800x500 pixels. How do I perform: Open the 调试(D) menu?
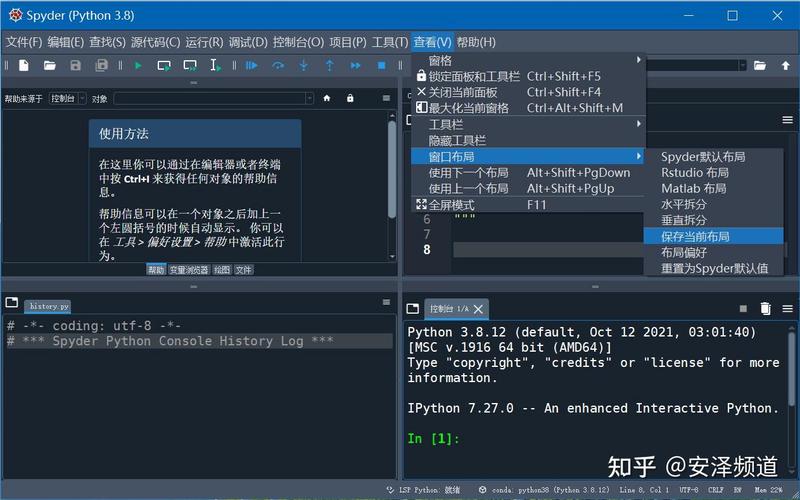pos(248,42)
